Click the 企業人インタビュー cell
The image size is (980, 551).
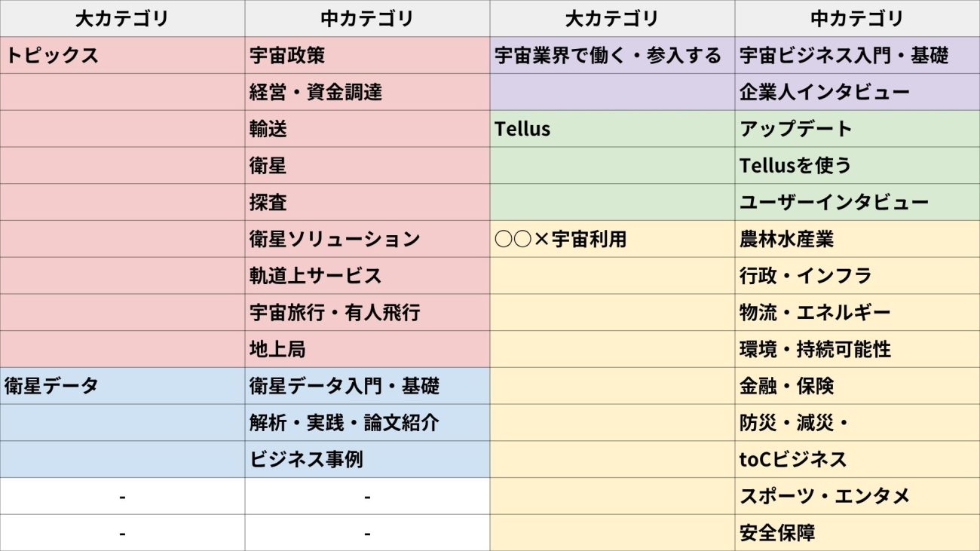(x=857, y=92)
